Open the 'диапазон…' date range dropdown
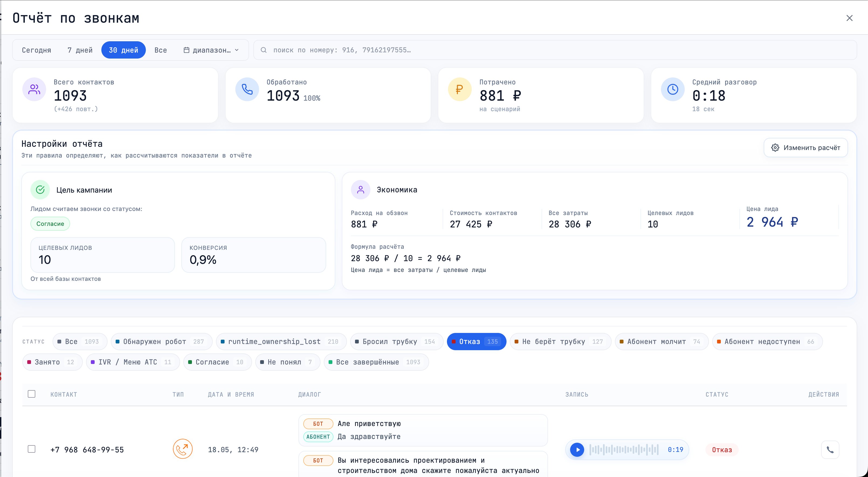This screenshot has width=868, height=477. pos(211,50)
